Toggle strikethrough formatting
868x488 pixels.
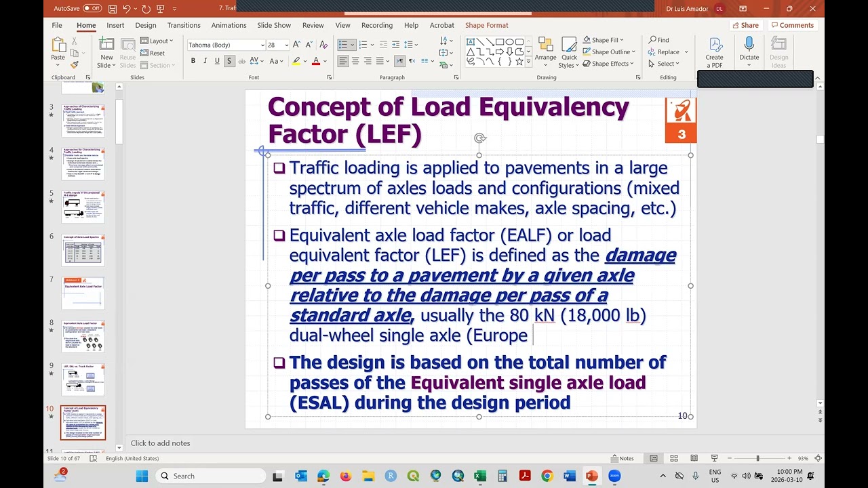tap(241, 61)
